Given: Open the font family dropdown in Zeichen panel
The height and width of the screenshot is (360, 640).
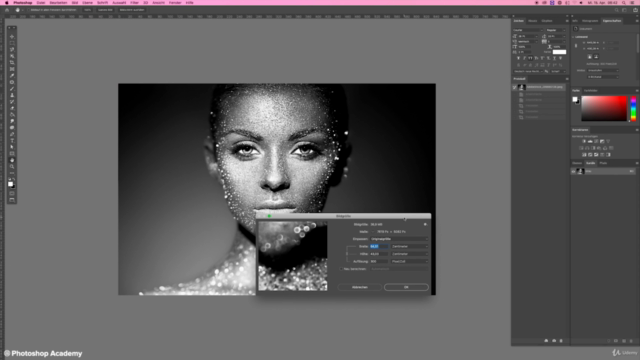Looking at the screenshot, I should coord(528,30).
